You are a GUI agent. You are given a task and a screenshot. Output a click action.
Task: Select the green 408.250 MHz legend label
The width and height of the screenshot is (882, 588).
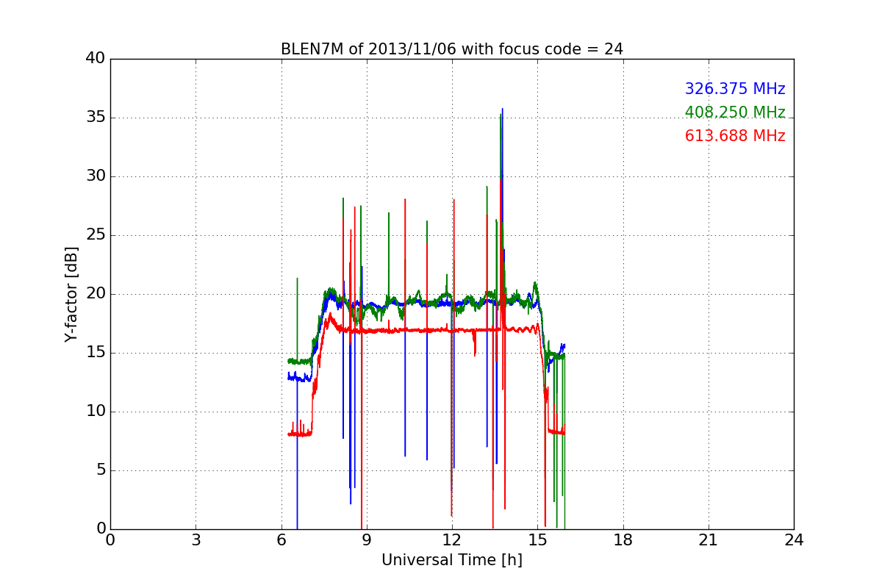click(x=735, y=112)
